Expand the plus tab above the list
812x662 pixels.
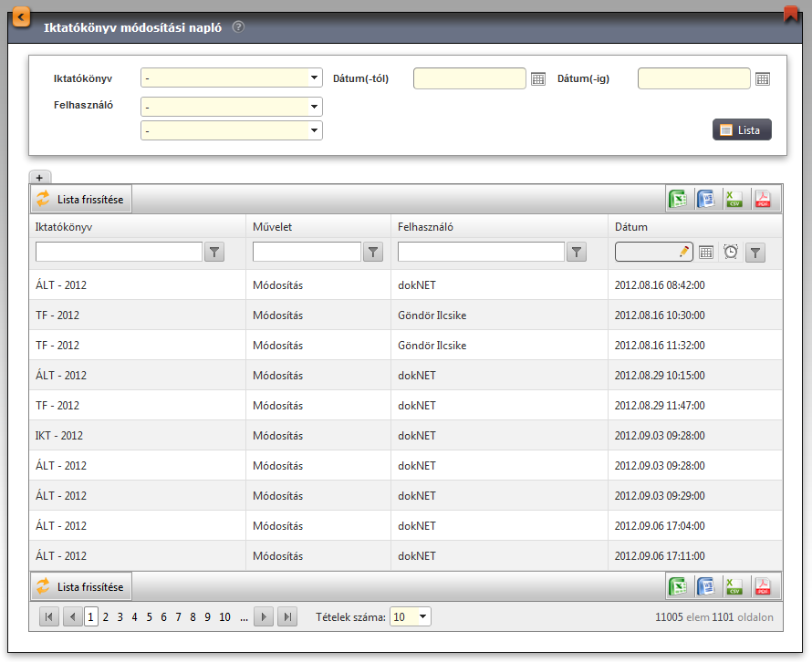(x=40, y=178)
